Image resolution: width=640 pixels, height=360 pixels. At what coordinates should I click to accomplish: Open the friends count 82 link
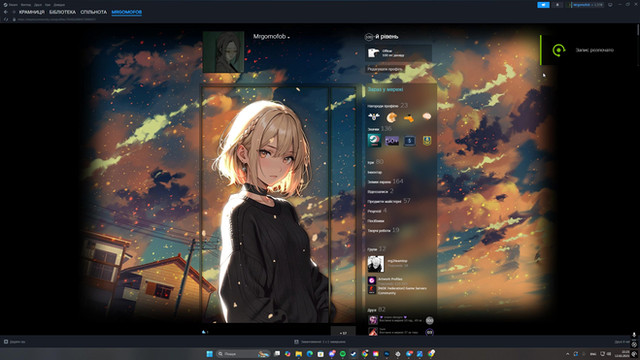pyautogui.click(x=376, y=310)
